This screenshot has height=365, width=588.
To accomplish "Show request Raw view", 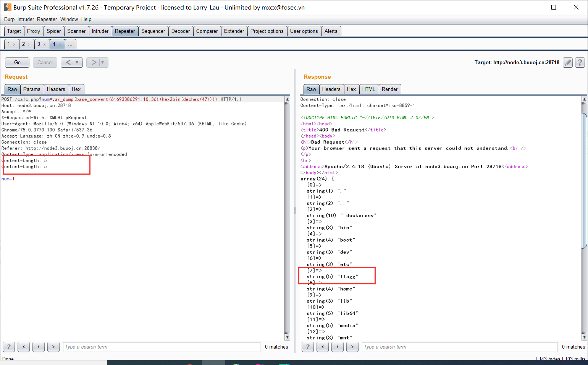I will pos(13,89).
